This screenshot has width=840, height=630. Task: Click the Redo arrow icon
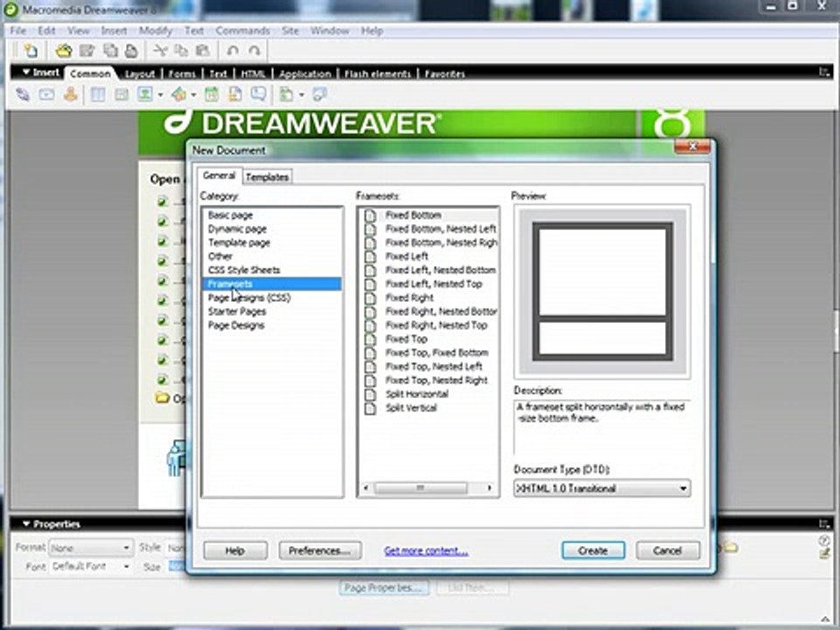[x=255, y=51]
